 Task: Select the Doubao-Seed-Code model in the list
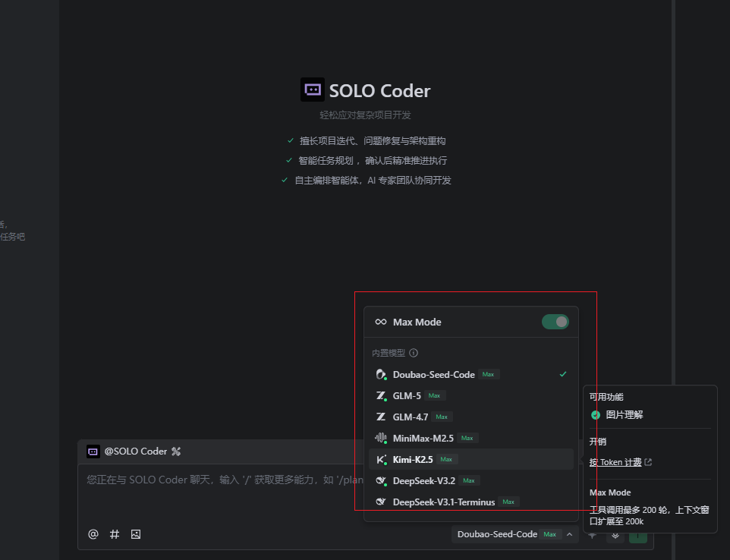click(471, 374)
